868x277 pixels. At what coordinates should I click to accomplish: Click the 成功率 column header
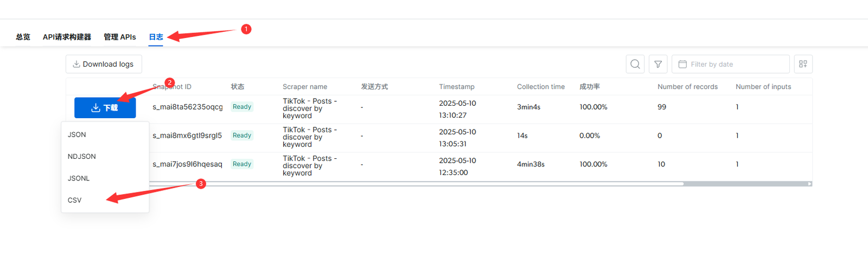coord(590,87)
